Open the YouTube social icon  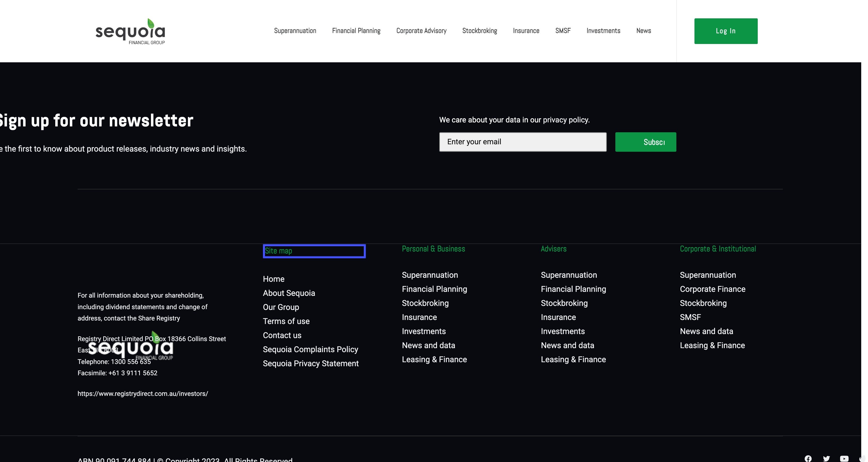[x=844, y=458]
